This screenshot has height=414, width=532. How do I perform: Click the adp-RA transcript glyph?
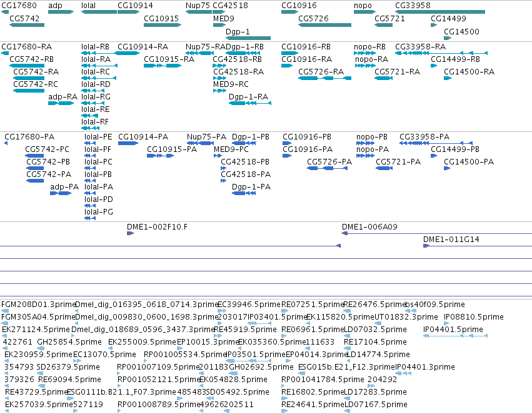pos(61,103)
